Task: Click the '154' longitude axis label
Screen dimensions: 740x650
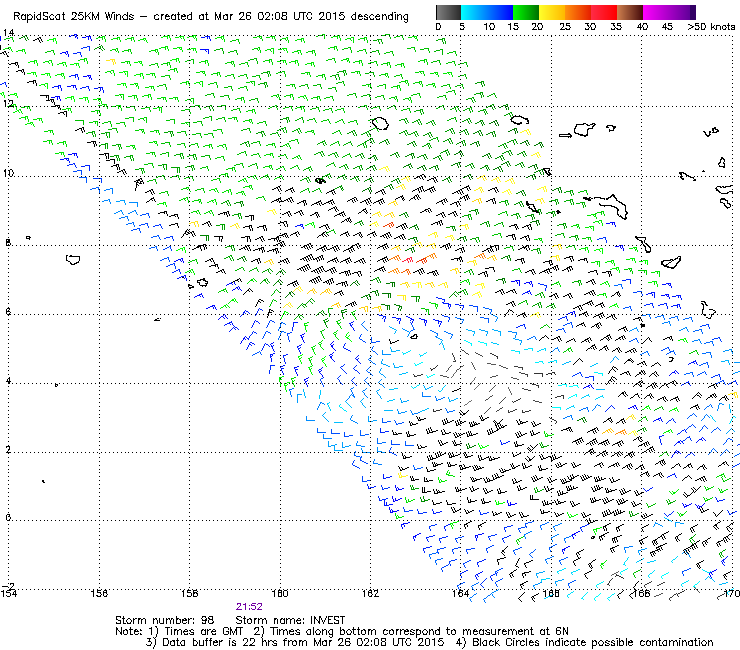Action: pos(9,593)
